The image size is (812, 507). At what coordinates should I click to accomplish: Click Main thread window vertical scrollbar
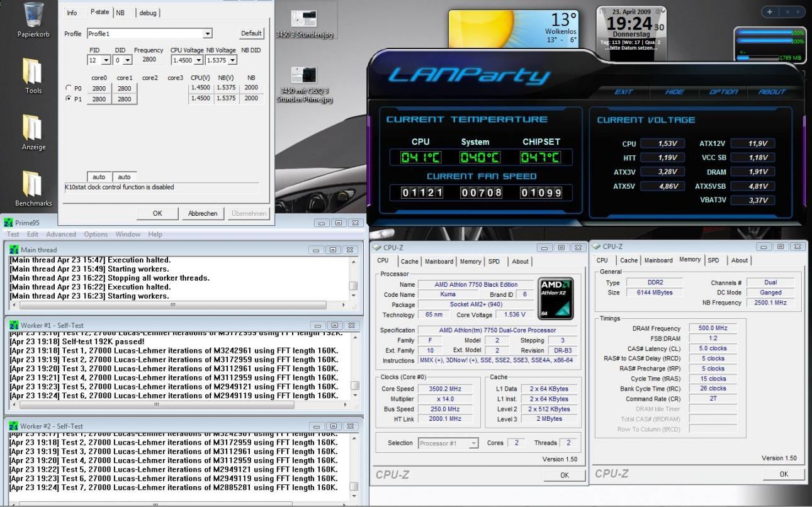click(x=354, y=277)
